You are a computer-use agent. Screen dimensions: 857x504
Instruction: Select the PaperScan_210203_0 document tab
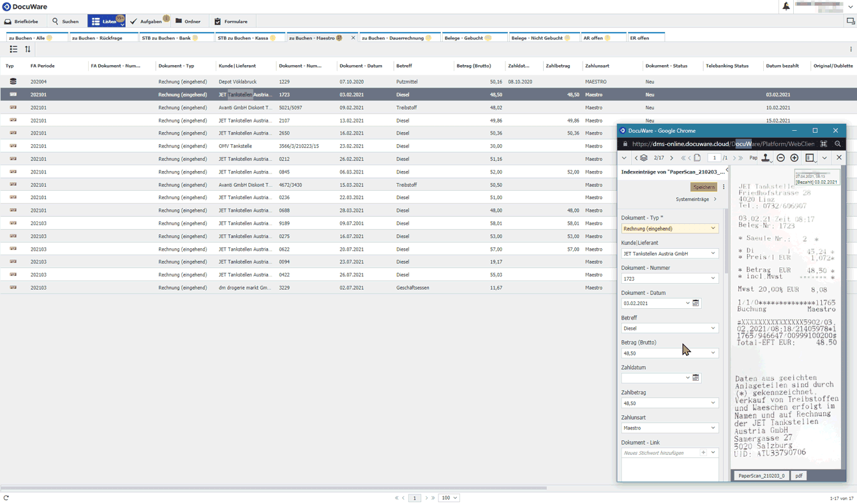coord(761,476)
